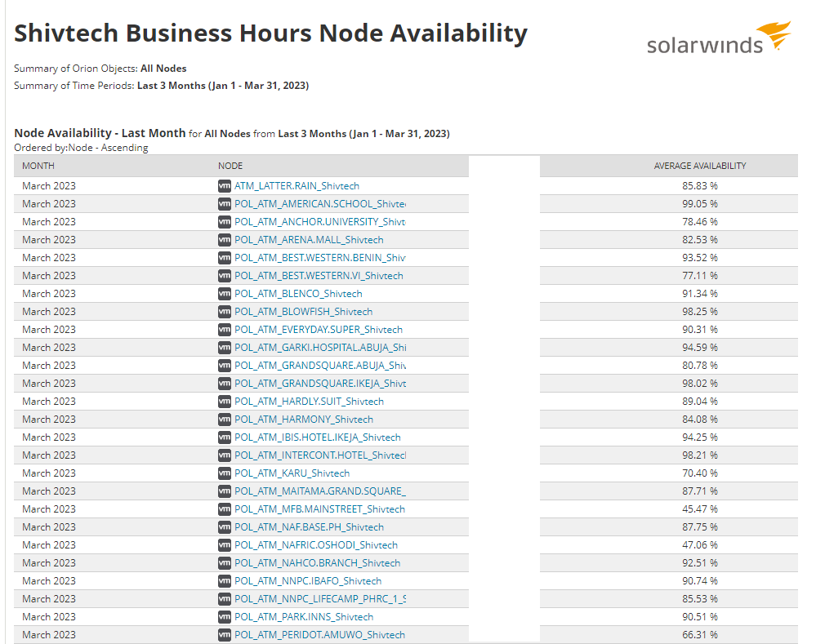Open the POL_ATM_EVERYDAY.SUPER_Shivtech node link
The width and height of the screenshot is (816, 644).
point(319,329)
